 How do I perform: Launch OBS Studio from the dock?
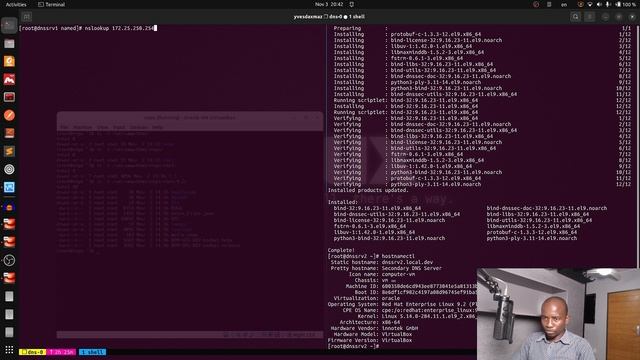pyautogui.click(x=9, y=260)
